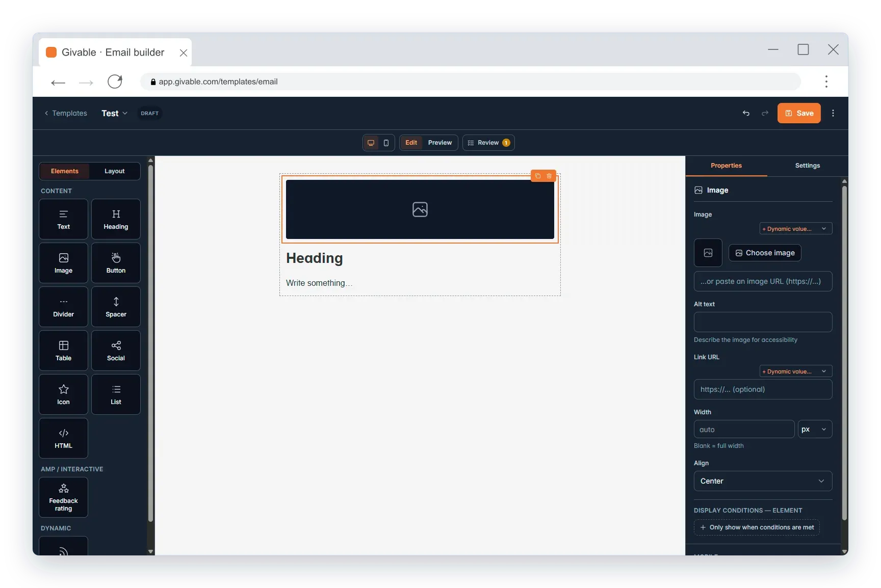Add an Image element from Content
This screenshot has width=881, height=588.
pyautogui.click(x=63, y=263)
